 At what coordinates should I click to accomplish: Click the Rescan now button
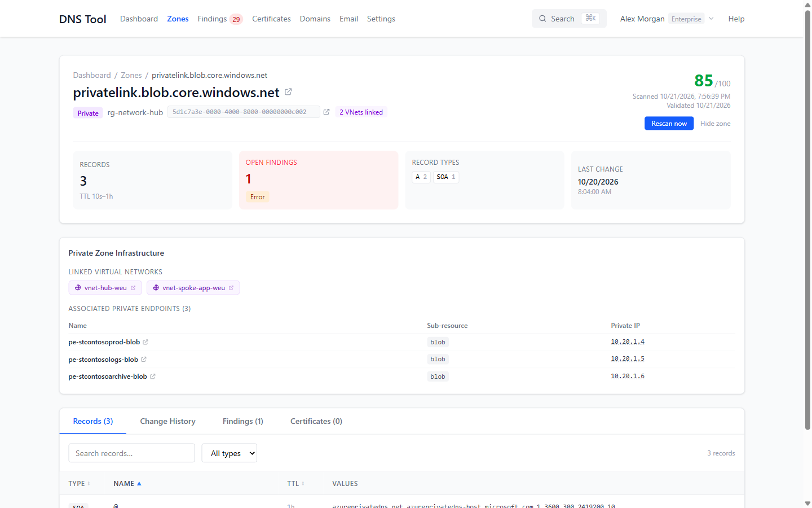coord(669,124)
